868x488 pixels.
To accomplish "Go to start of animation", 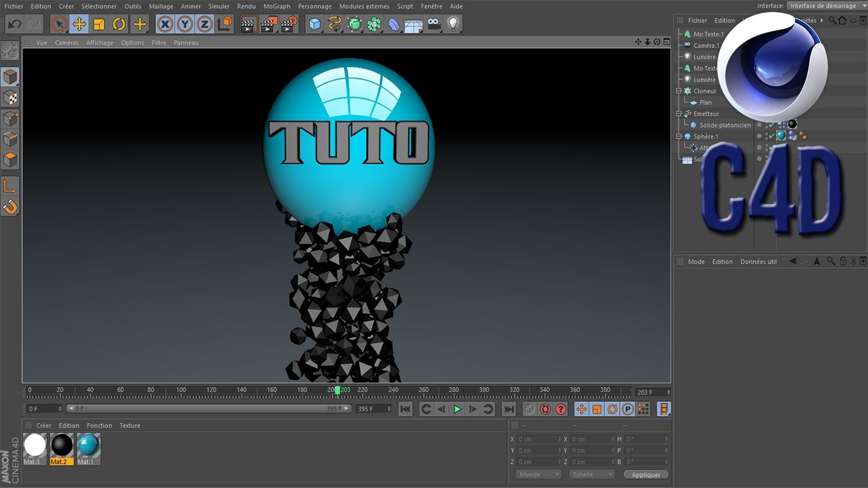I will [x=405, y=409].
